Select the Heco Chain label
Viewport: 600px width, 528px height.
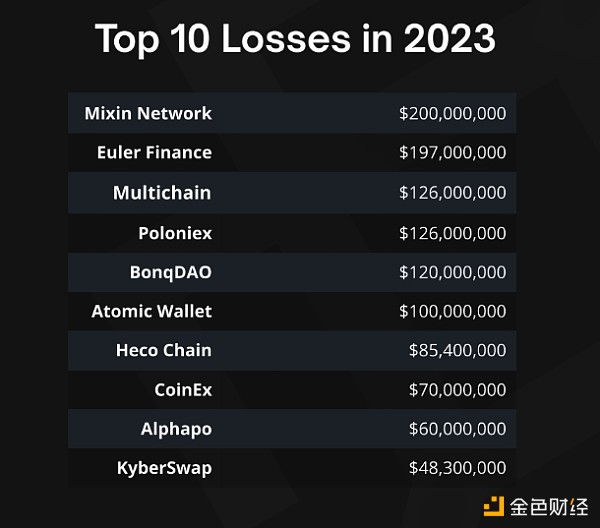(x=163, y=350)
